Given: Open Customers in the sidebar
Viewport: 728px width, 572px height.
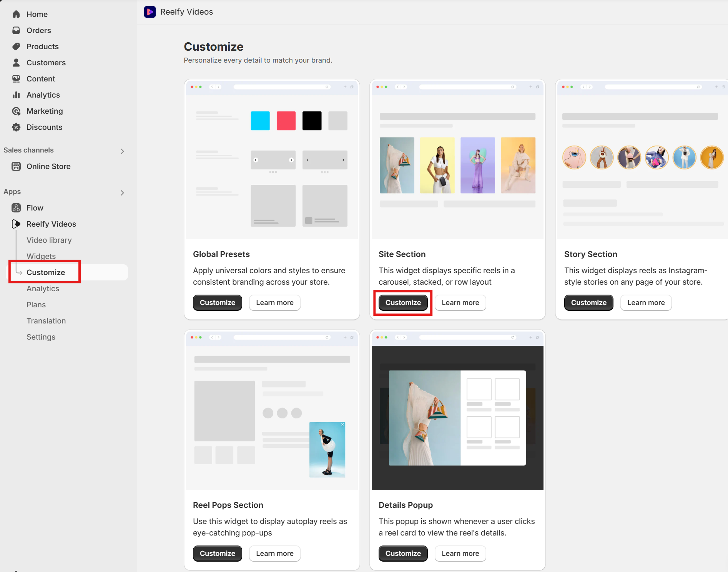Looking at the screenshot, I should click(46, 63).
